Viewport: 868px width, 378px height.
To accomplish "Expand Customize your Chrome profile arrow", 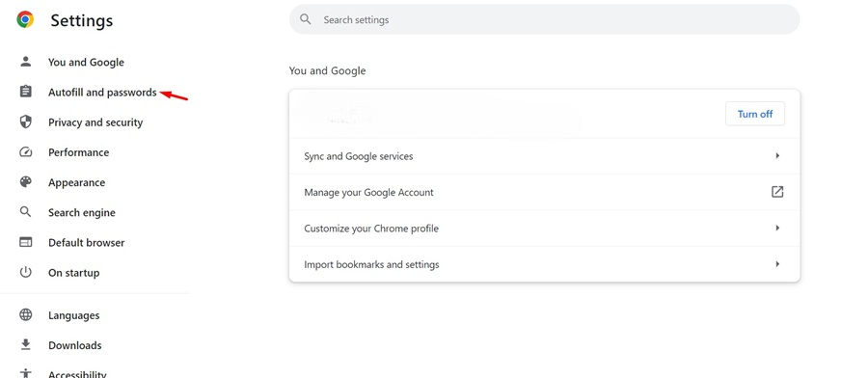I will (777, 228).
